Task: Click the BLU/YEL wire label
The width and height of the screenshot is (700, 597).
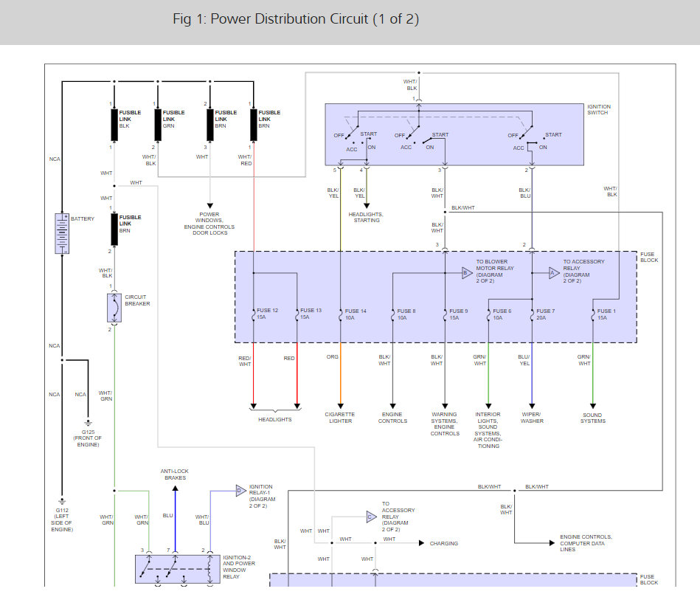Action: tap(524, 360)
